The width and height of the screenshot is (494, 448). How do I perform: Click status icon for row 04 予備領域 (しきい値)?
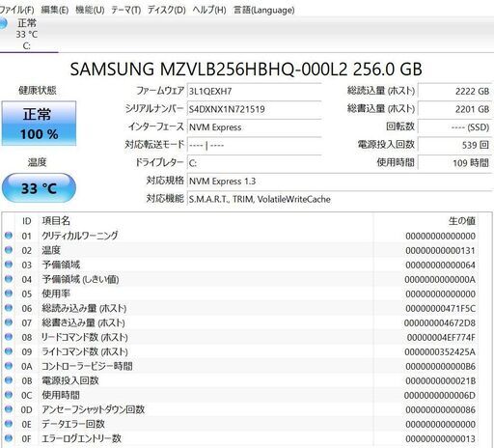pyautogui.click(x=9, y=279)
